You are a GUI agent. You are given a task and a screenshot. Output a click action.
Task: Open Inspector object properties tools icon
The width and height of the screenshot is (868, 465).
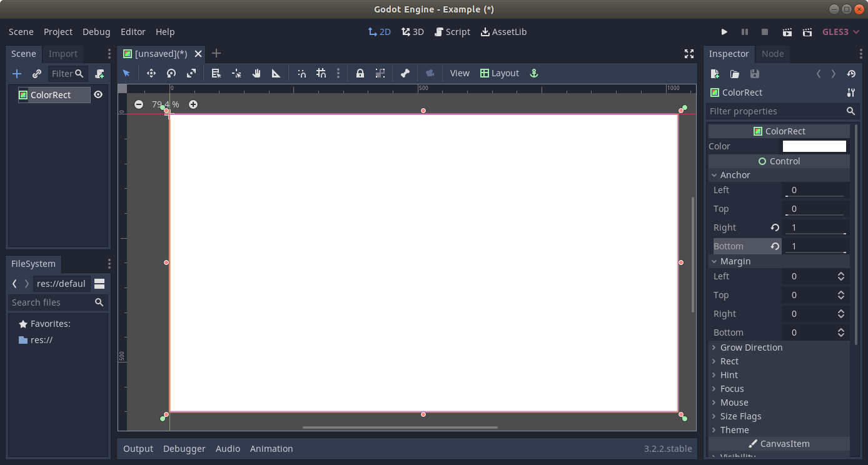[x=850, y=92]
